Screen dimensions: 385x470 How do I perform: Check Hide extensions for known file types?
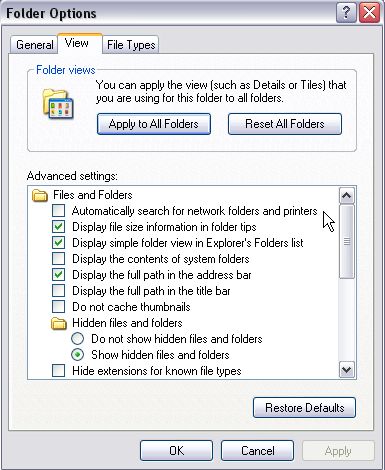pos(59,371)
